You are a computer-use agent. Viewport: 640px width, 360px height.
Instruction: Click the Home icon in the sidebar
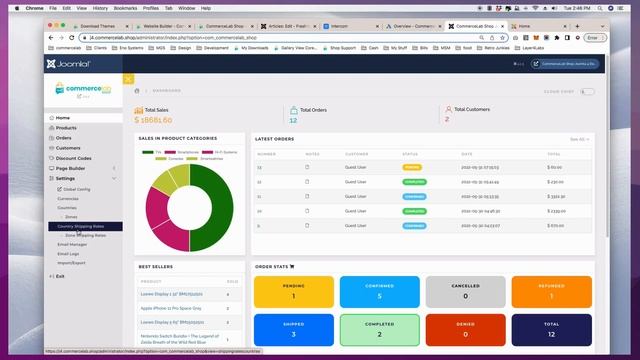coord(52,118)
